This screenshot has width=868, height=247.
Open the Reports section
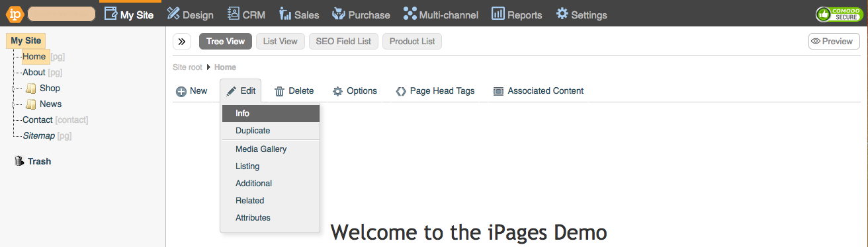point(517,15)
